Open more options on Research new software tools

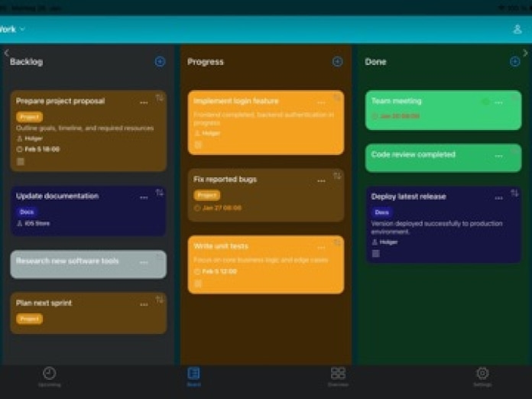[x=144, y=262]
